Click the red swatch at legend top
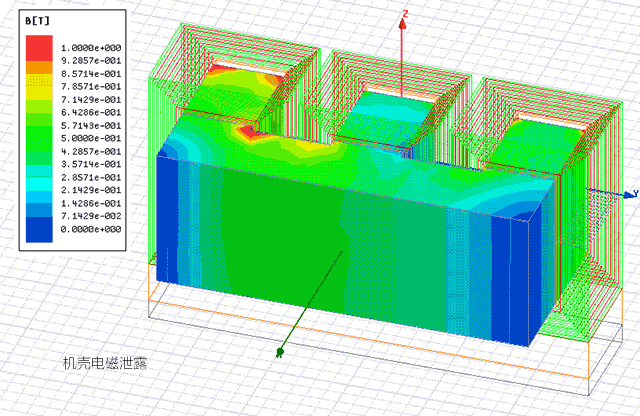The image size is (640, 416). 39,48
